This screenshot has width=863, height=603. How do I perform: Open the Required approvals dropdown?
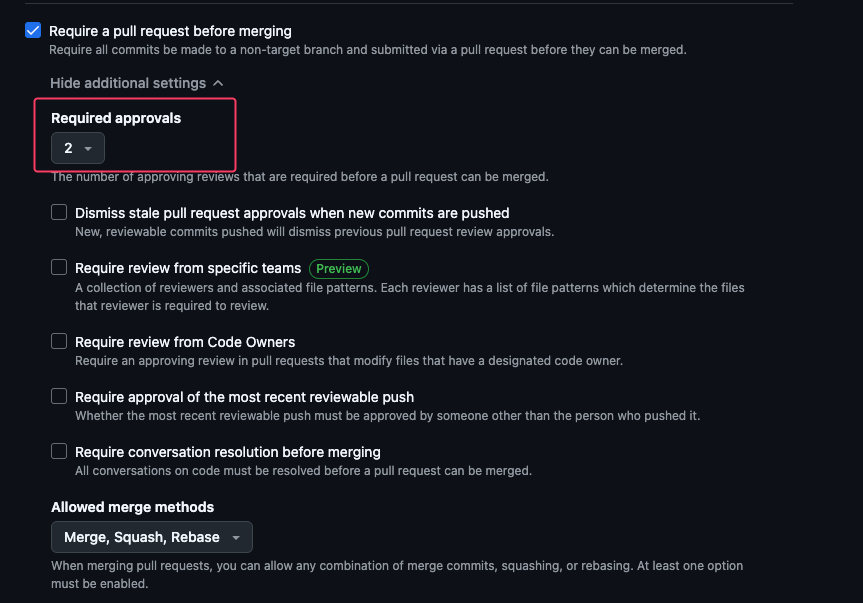click(77, 147)
